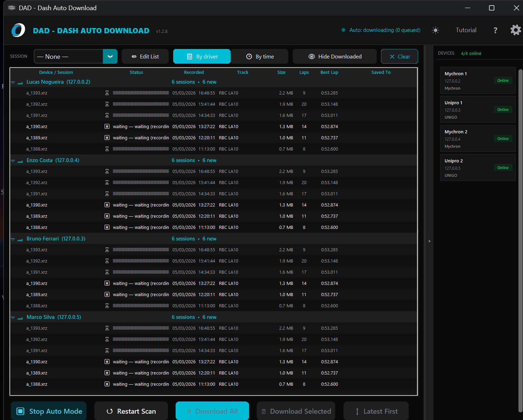
Task: Toggle the light/dark theme sun icon
Action: tap(436, 30)
